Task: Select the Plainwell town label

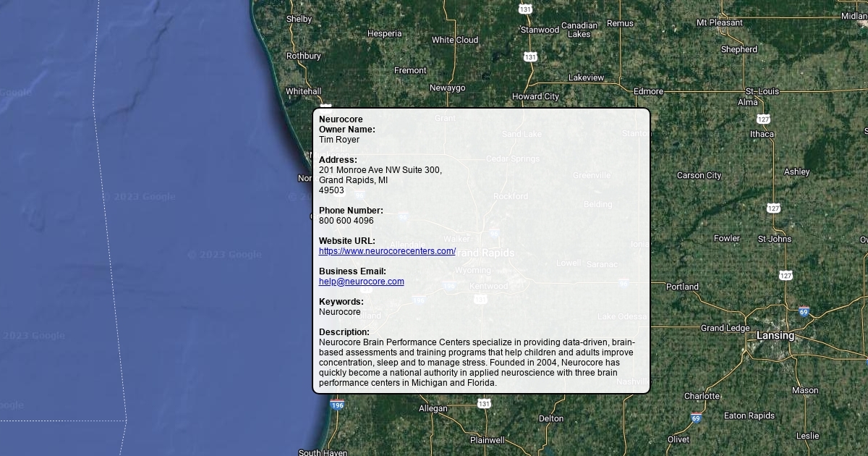Action: point(487,439)
